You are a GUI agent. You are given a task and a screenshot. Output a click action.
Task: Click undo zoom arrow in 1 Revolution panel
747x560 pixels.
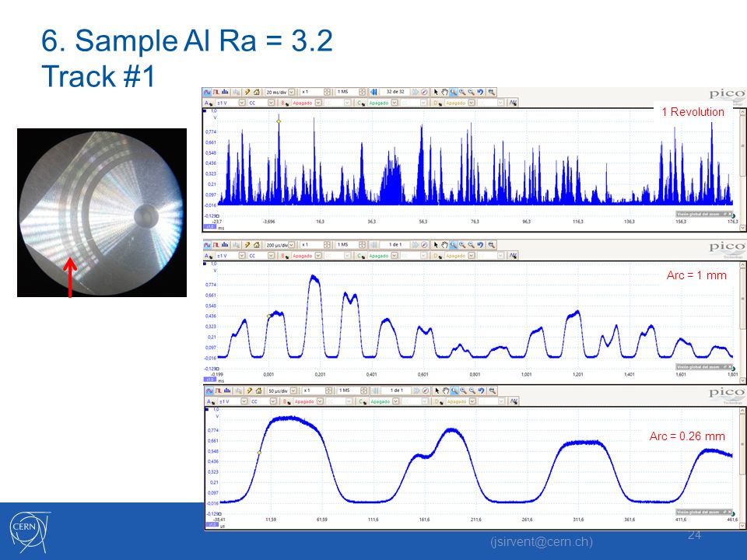(480, 92)
